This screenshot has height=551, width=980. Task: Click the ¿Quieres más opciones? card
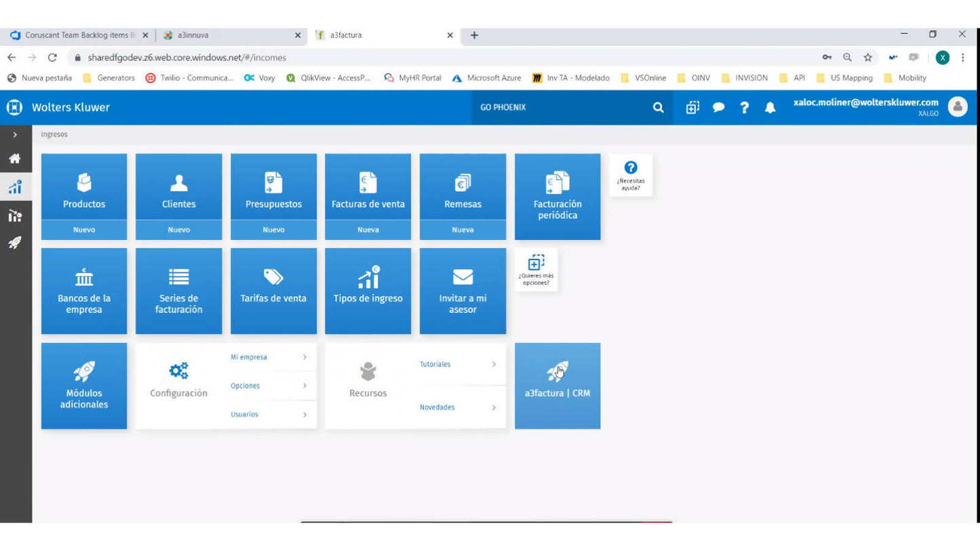click(x=536, y=270)
